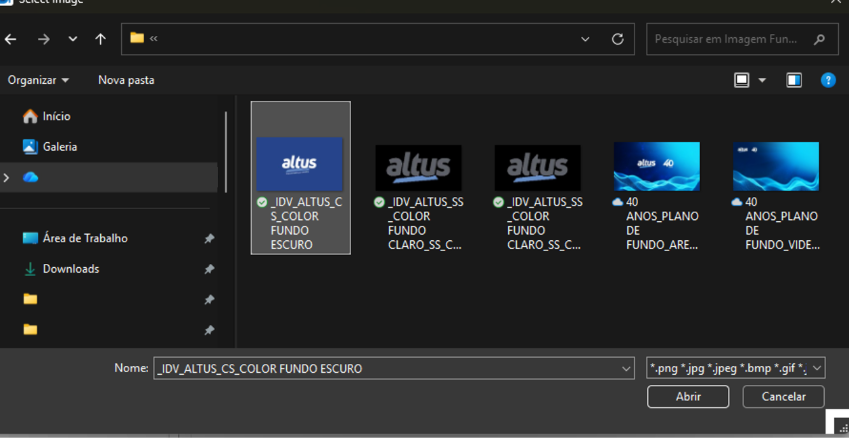Image resolution: width=849 pixels, height=438 pixels.
Task: Click the Galeria picture icon
Action: 30,147
